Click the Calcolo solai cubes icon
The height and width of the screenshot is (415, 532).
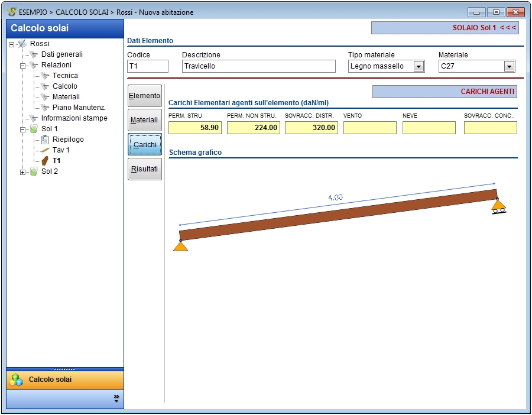coord(17,380)
